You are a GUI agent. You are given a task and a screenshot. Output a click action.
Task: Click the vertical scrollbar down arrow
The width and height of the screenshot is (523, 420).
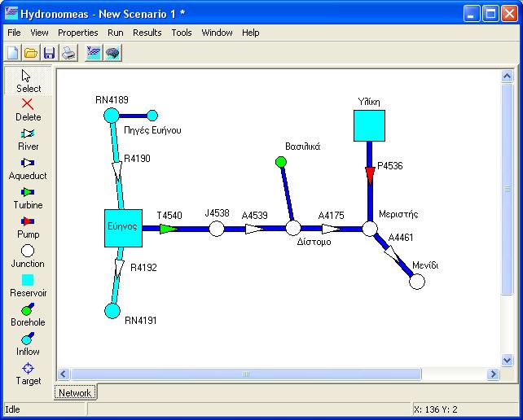click(507, 360)
